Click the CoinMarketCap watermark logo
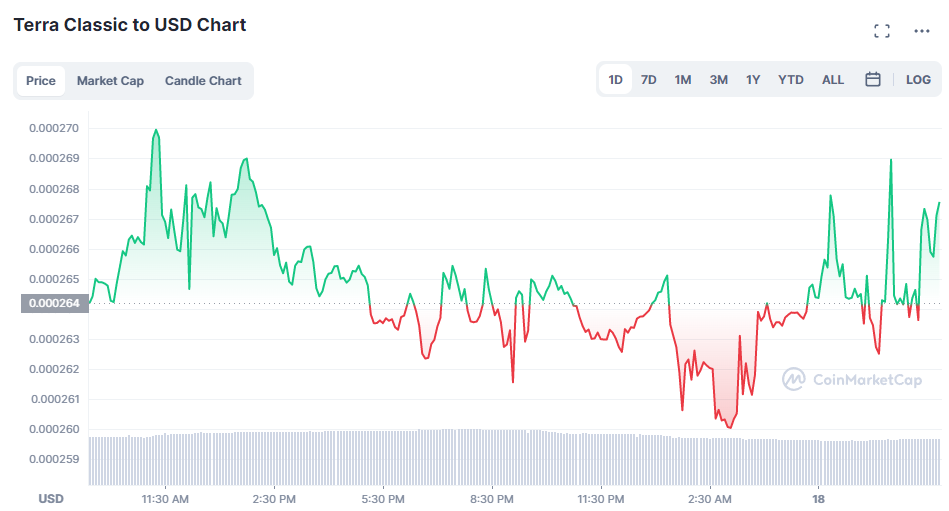Image resolution: width=949 pixels, height=511 pixels. (852, 380)
